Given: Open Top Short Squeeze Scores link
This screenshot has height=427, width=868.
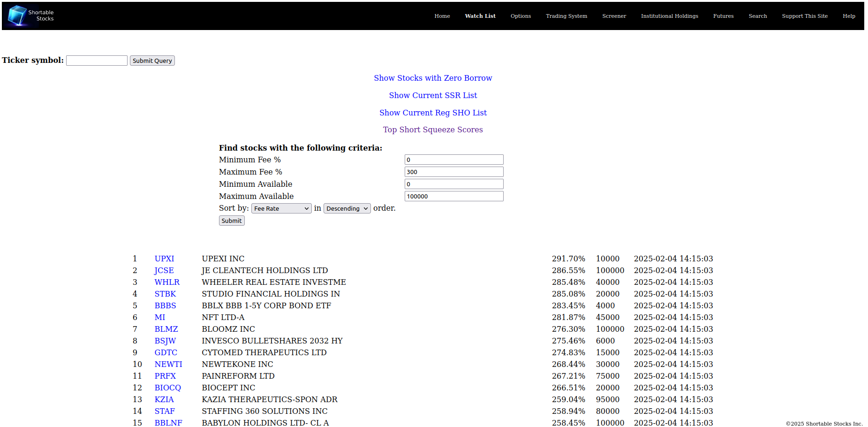Looking at the screenshot, I should click(433, 130).
